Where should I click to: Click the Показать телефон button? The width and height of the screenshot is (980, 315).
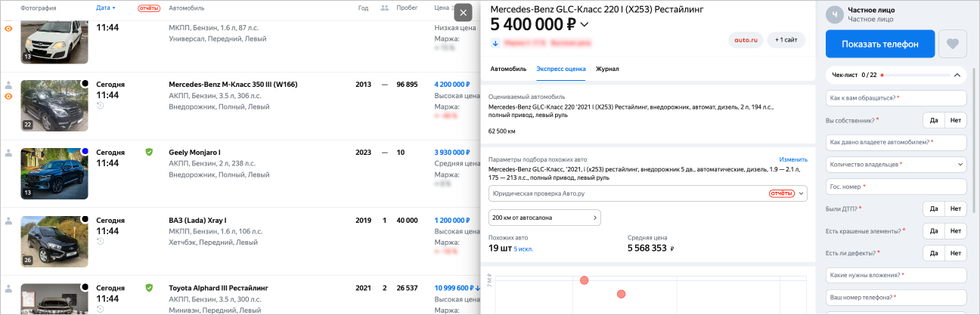[x=880, y=44]
